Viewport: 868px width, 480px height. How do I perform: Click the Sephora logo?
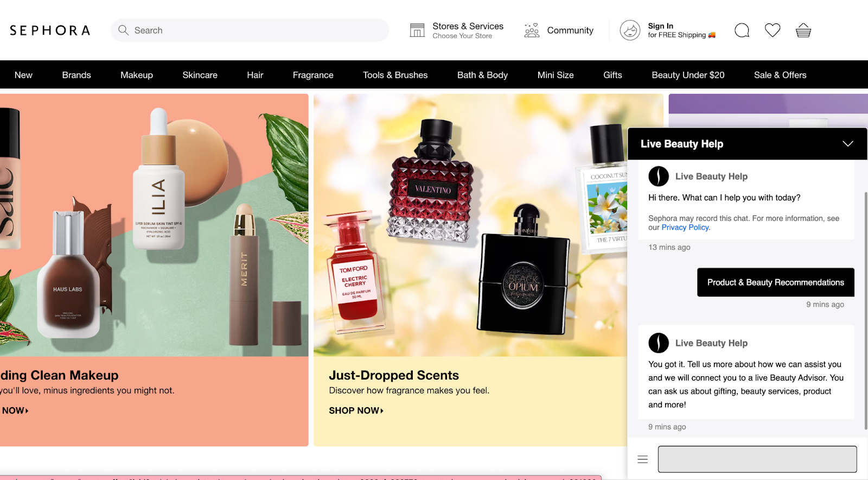[x=50, y=30]
